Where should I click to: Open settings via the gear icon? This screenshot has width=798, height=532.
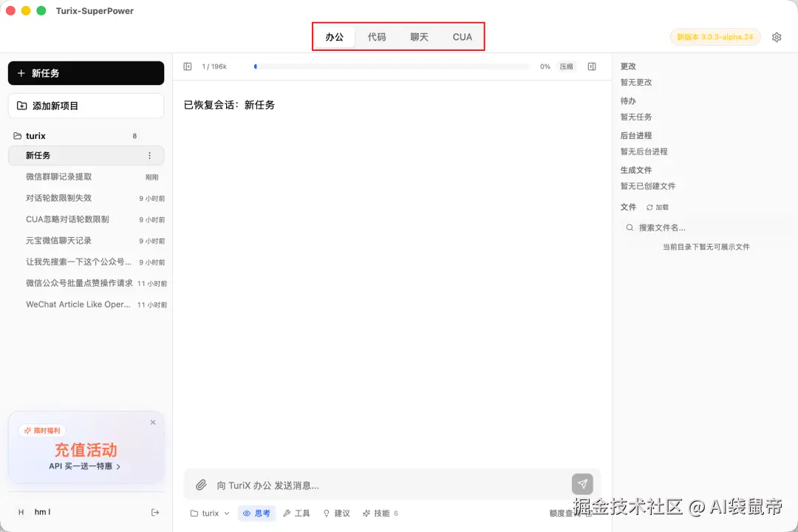776,37
